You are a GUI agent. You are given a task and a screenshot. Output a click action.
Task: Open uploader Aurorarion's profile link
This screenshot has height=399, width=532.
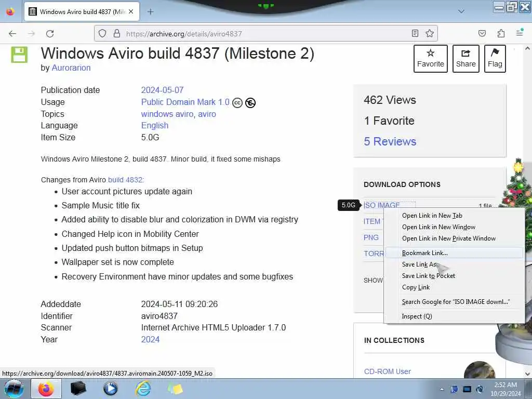click(x=71, y=68)
